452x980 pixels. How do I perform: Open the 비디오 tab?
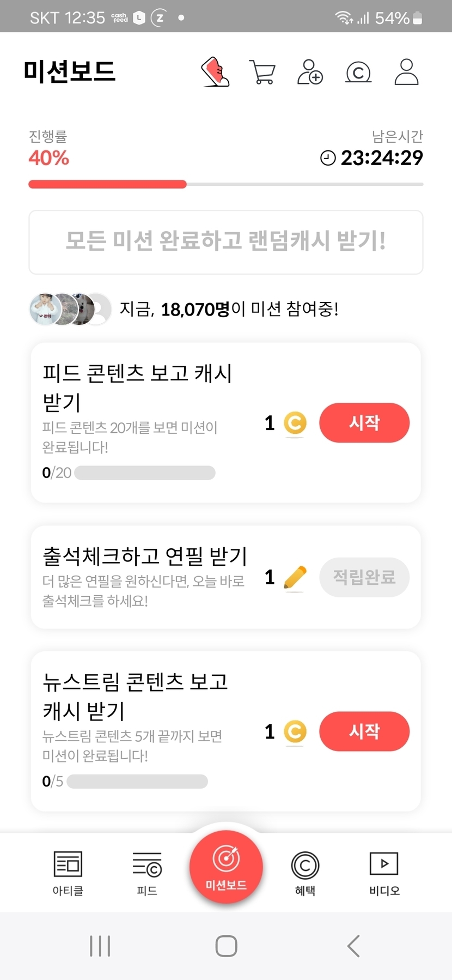(384, 873)
